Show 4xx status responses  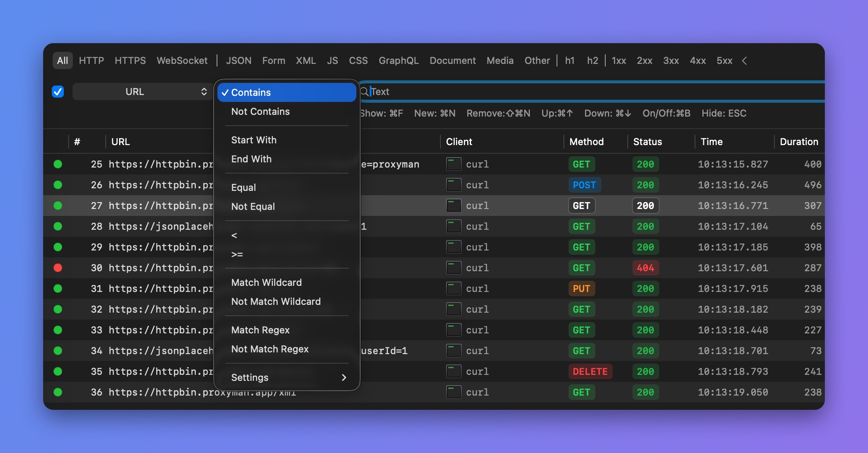point(698,60)
